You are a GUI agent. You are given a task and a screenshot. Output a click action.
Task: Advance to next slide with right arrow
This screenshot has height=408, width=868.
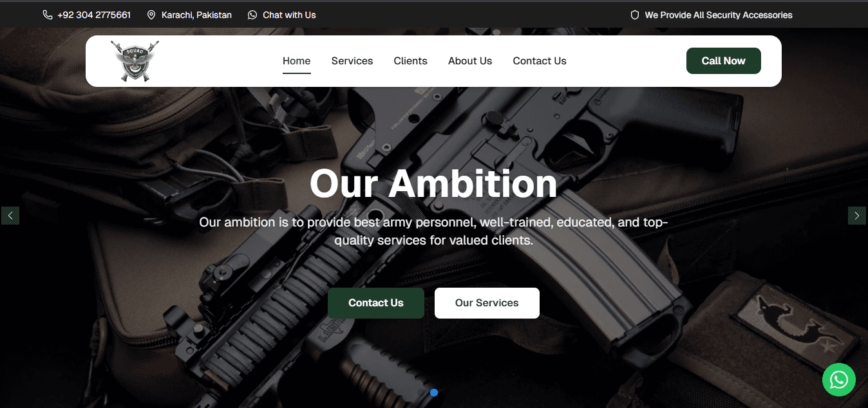pyautogui.click(x=857, y=216)
